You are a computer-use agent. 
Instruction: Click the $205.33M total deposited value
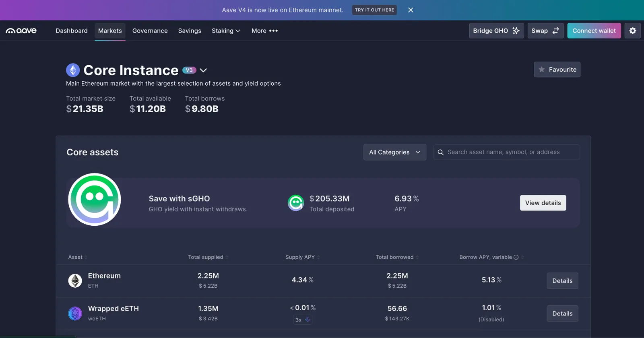329,198
